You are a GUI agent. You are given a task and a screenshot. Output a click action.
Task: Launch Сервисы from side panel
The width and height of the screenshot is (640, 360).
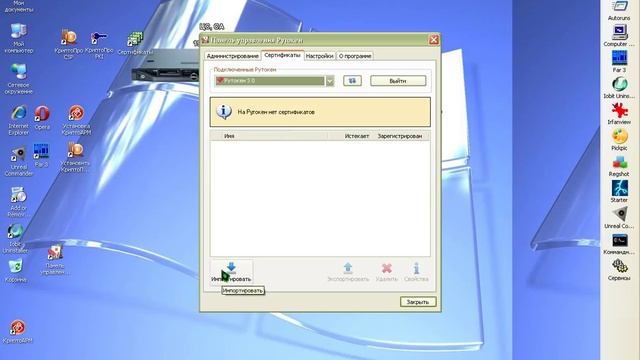[619, 270]
